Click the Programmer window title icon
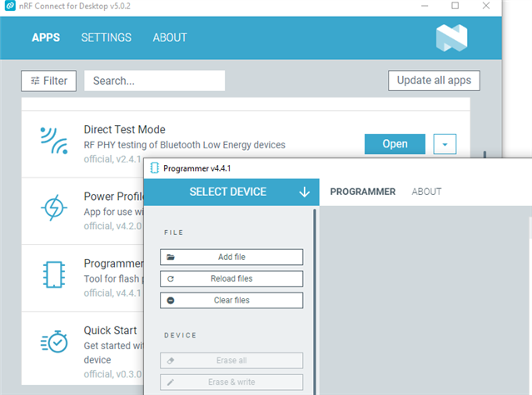 point(154,167)
